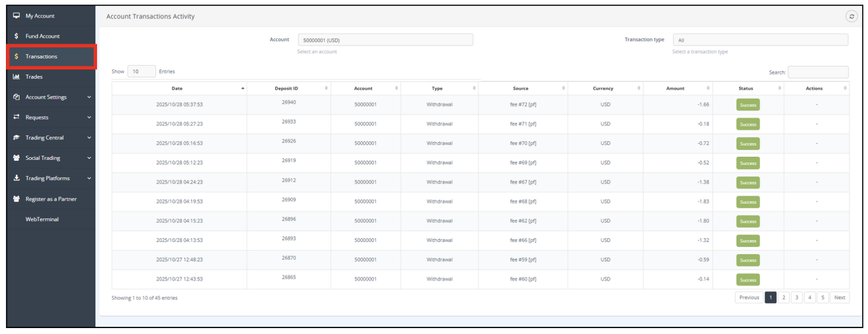Click the Register as a Partner icon
The image size is (868, 334).
click(x=17, y=199)
